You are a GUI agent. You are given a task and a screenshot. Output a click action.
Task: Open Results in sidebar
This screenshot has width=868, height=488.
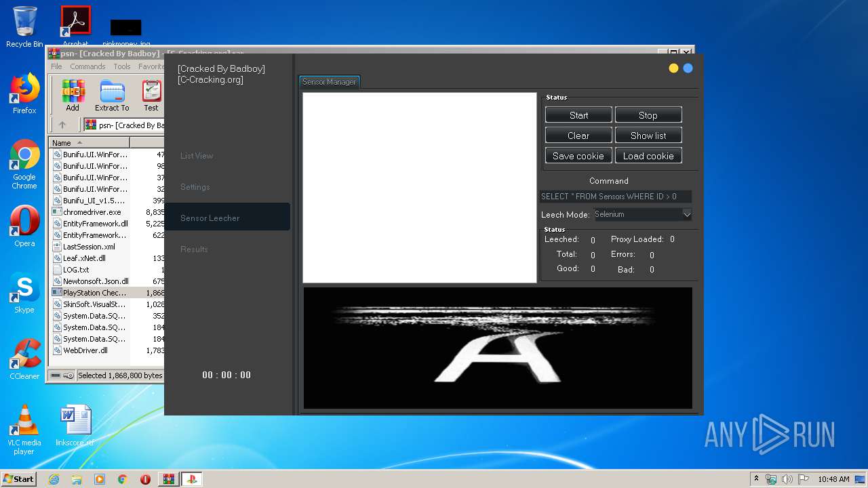point(194,249)
